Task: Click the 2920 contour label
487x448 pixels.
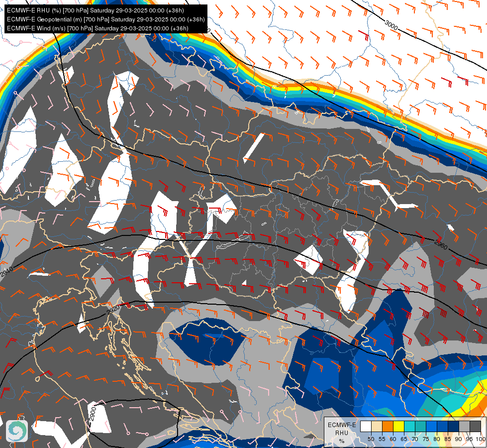Action: [113, 310]
